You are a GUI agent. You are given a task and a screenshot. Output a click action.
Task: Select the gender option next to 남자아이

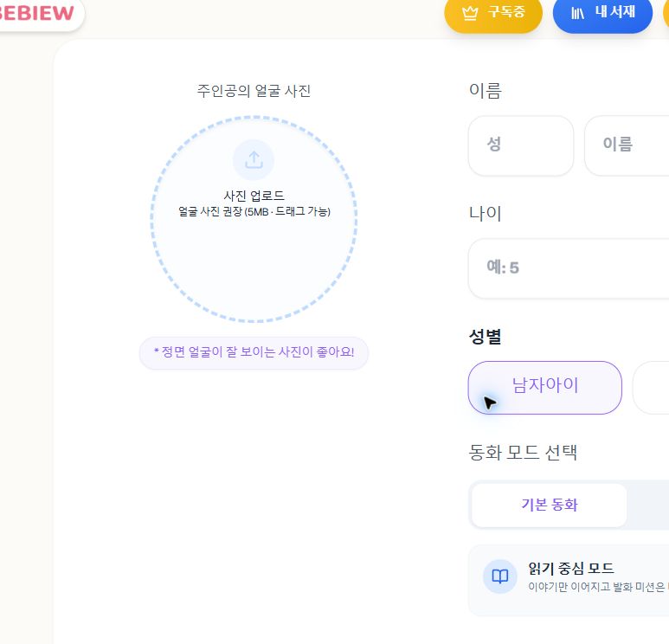tap(651, 388)
